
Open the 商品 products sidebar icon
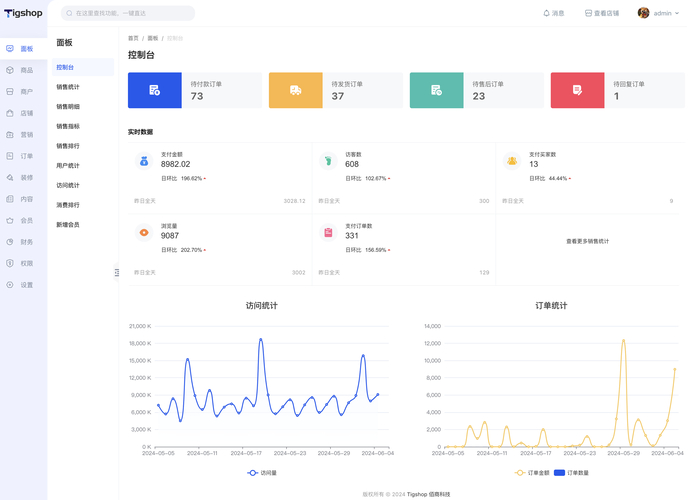[10, 70]
